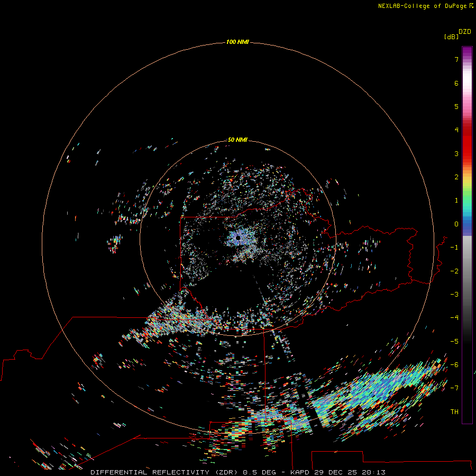This screenshot has width=476, height=476.
Task: Click the 6 value on color scale
Action: click(456, 83)
